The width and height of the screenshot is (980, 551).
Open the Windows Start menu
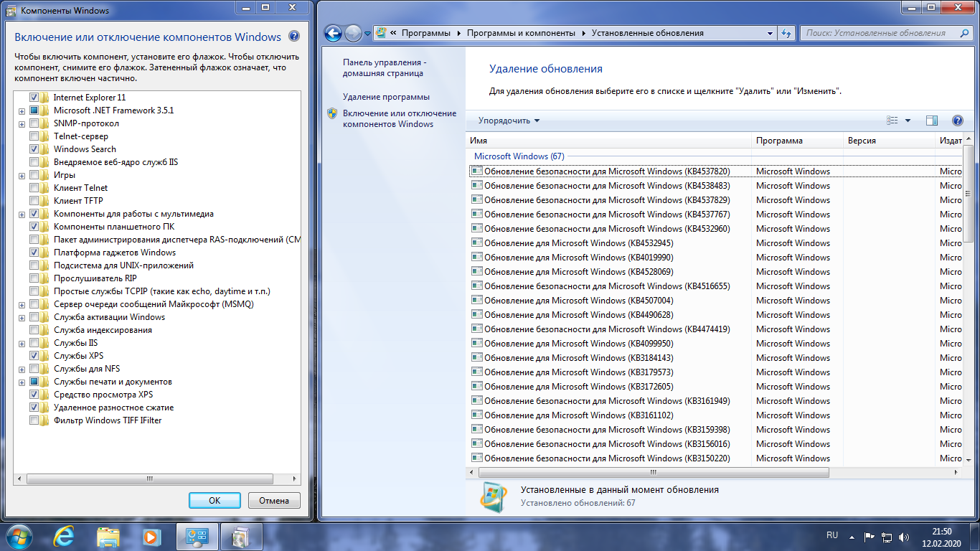pyautogui.click(x=19, y=536)
